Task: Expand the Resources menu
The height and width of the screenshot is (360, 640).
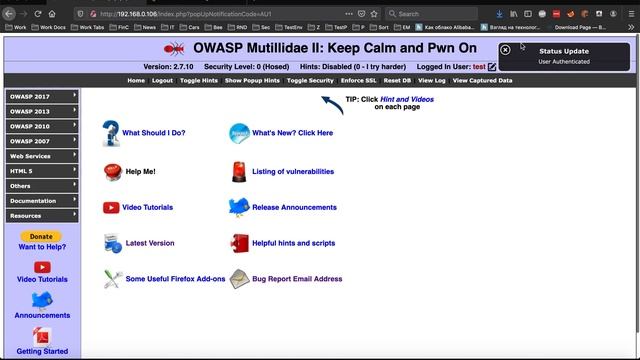Action: (42, 216)
